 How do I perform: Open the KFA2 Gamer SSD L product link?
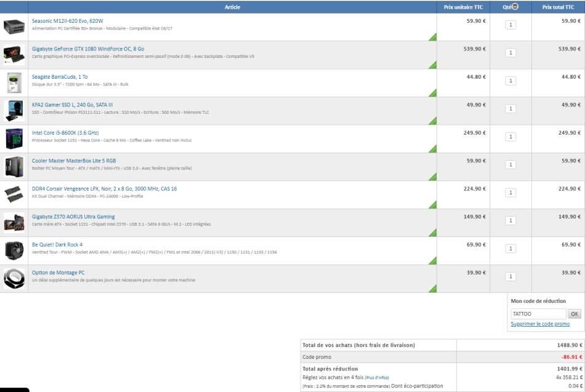point(73,105)
